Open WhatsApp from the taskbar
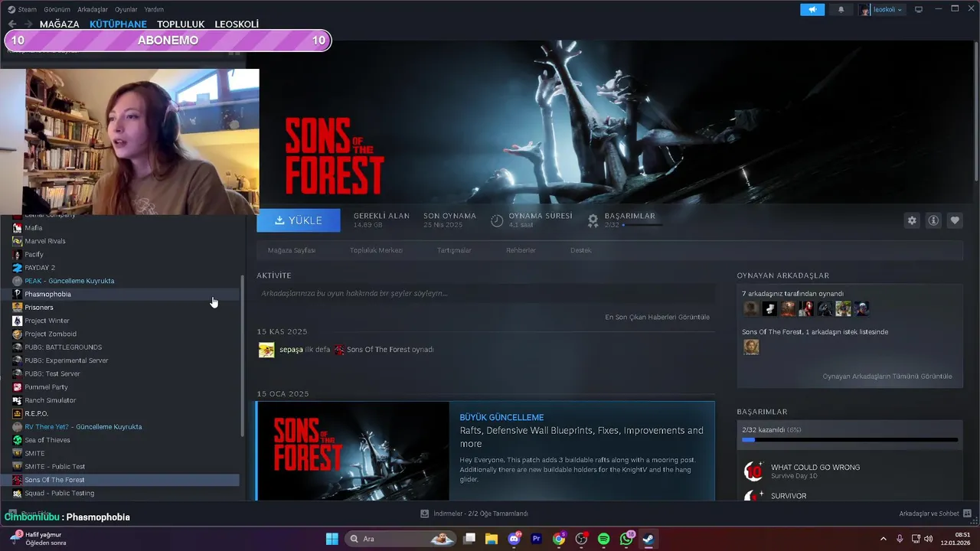Viewport: 980px width, 551px height. (626, 539)
